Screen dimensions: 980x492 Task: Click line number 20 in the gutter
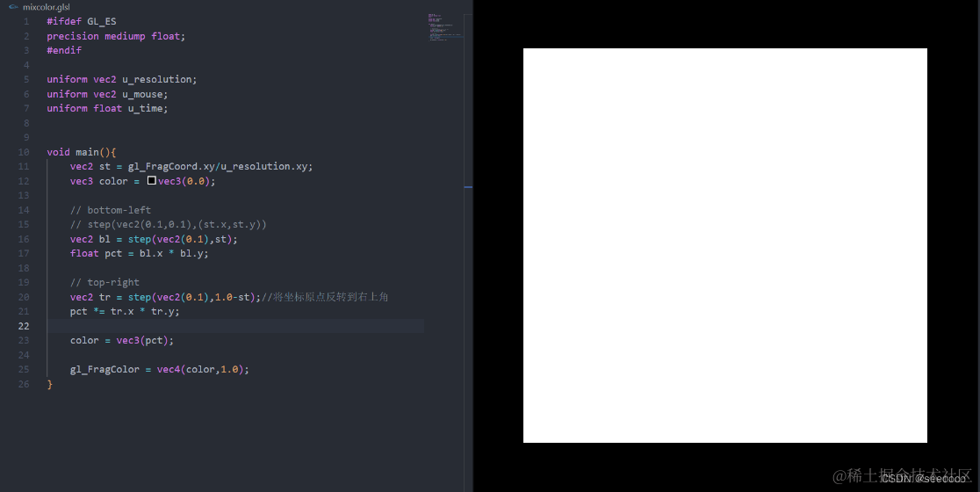pos(24,297)
